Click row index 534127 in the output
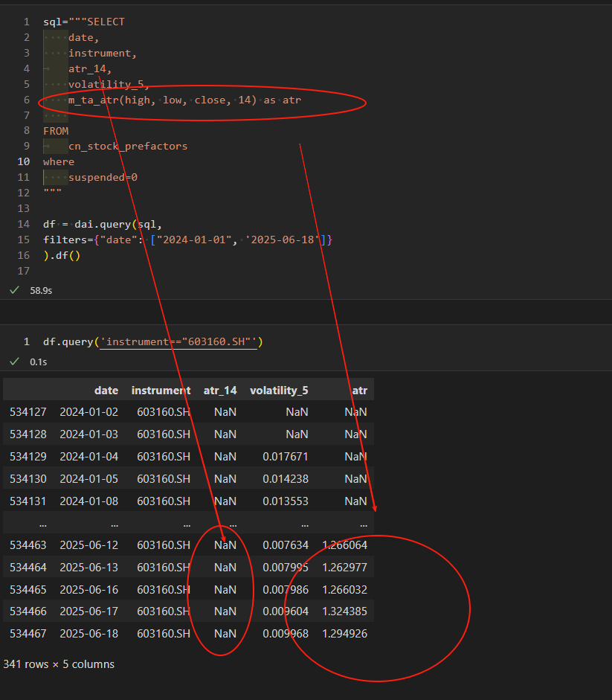This screenshot has height=700, width=612. [x=28, y=412]
